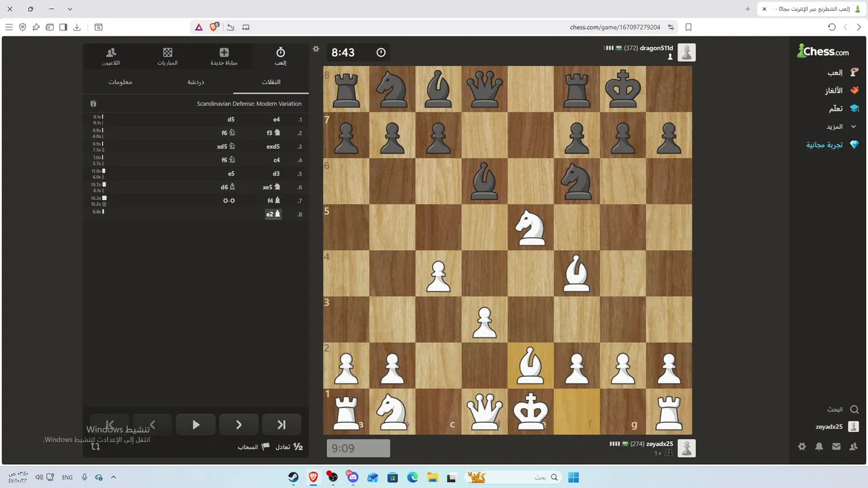Open zeyadx25 profile in sidebar
The image size is (868, 488).
837,427
